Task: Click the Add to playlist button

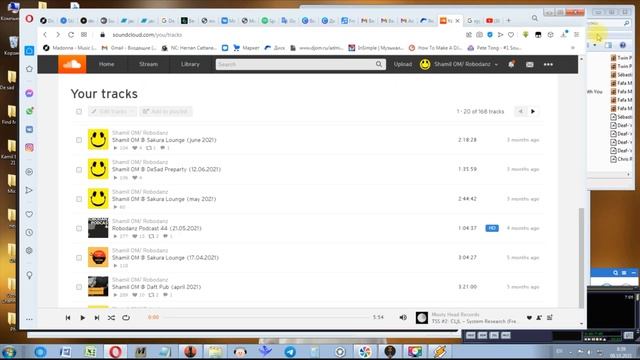Action: click(x=166, y=111)
